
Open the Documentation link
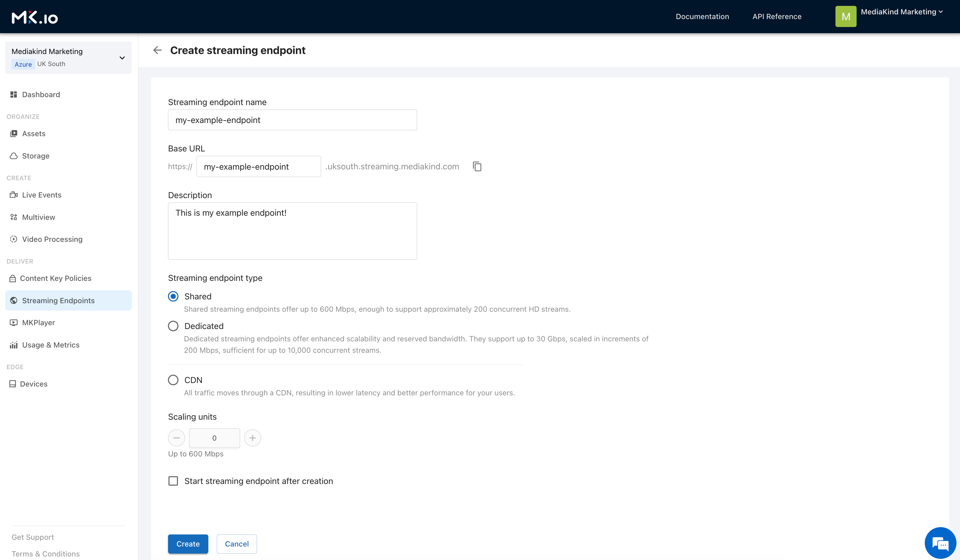point(702,16)
